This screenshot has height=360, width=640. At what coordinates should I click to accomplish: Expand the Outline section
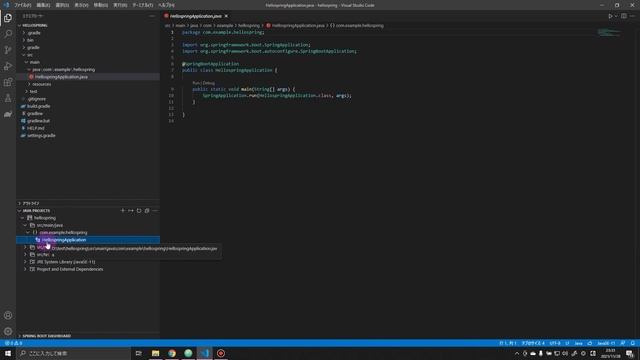click(x=88, y=203)
